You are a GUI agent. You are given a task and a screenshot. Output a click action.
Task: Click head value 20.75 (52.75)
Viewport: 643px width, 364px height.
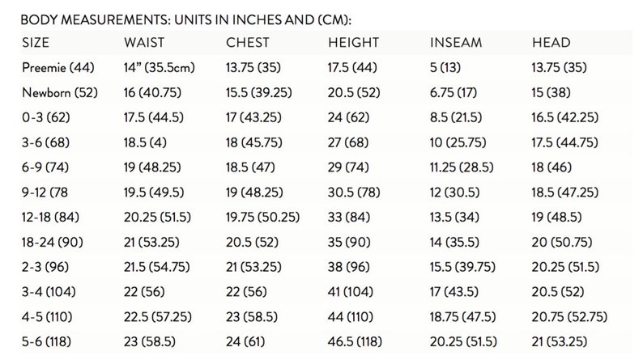point(569,317)
